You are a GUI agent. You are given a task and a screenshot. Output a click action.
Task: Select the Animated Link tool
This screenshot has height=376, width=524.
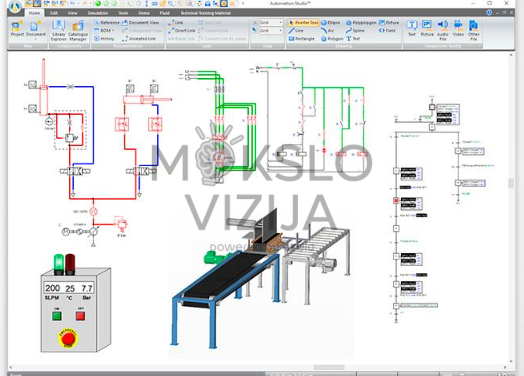tap(139, 39)
